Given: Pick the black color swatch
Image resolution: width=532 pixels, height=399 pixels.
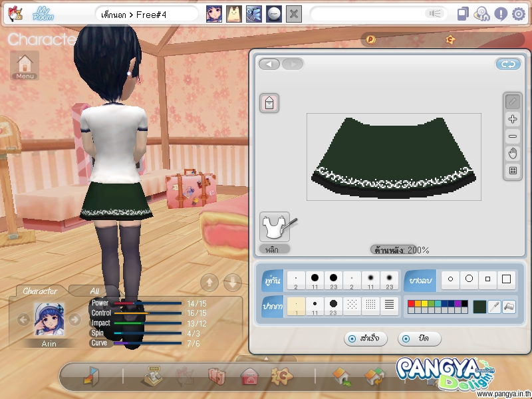Looking at the screenshot, I should click(464, 304).
